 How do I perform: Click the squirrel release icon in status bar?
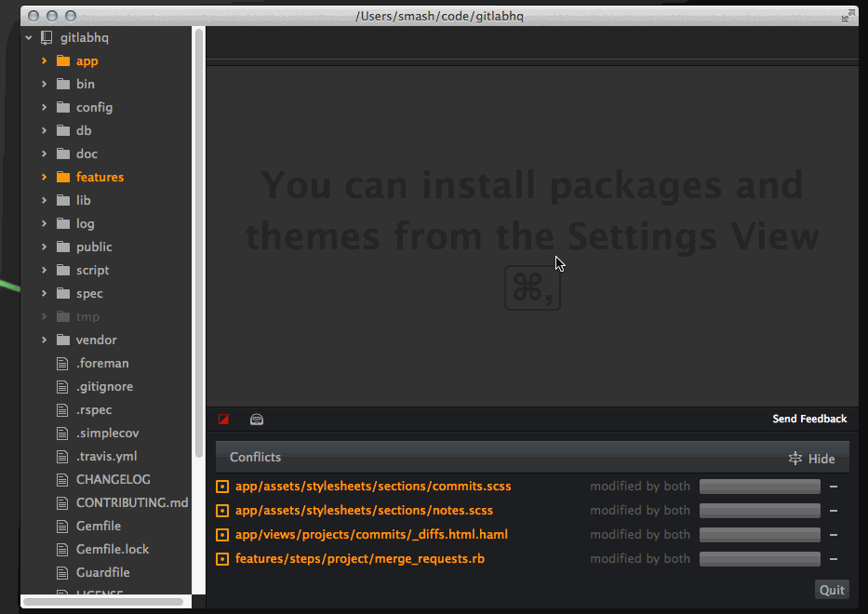tap(257, 420)
